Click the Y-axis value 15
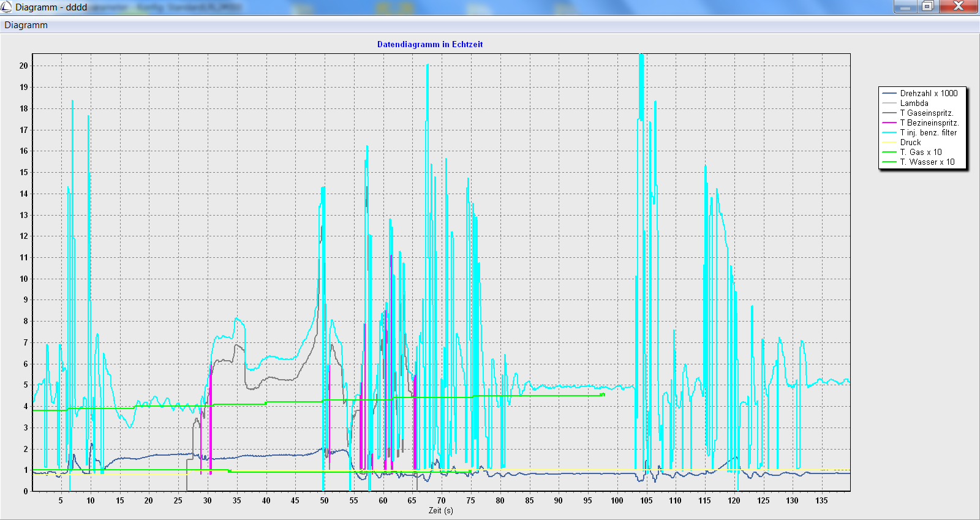 (x=23, y=172)
